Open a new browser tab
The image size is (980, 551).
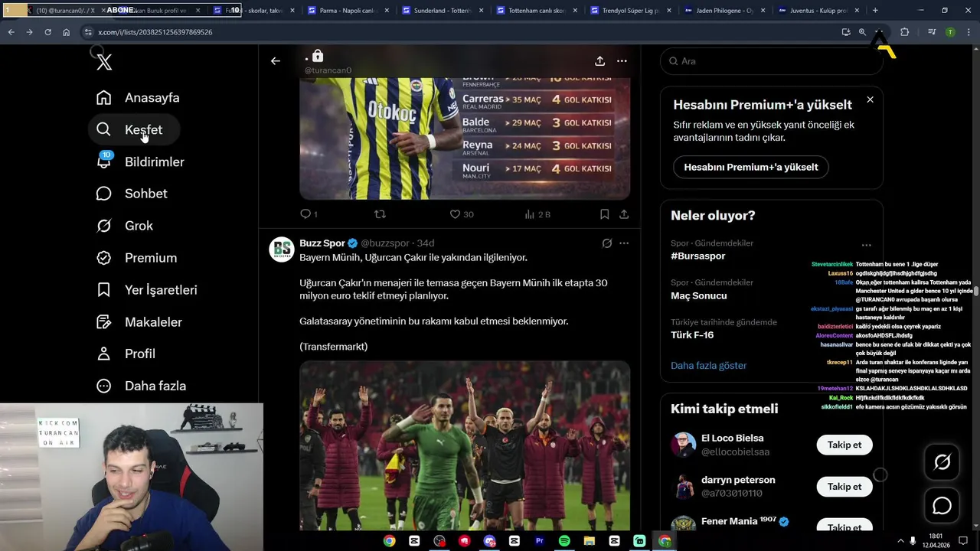(x=875, y=11)
